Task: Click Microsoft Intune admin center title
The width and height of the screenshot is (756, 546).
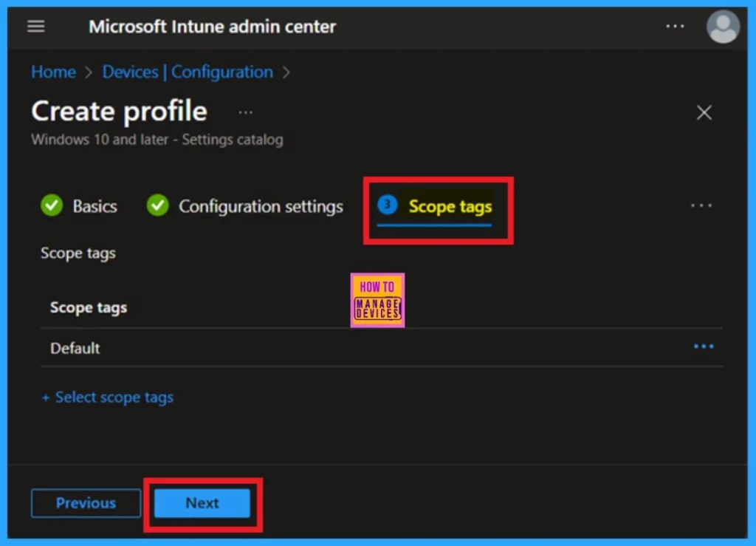Action: pos(212,27)
